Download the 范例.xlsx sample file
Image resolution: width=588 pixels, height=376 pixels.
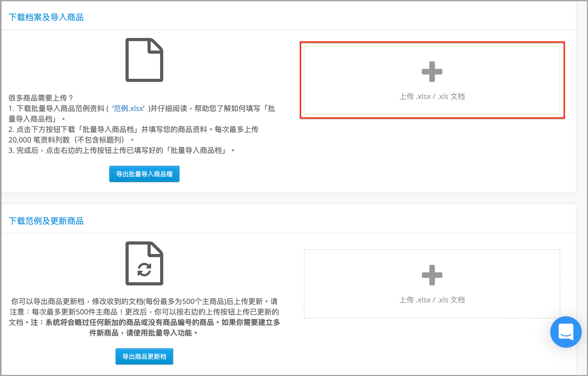coord(128,108)
